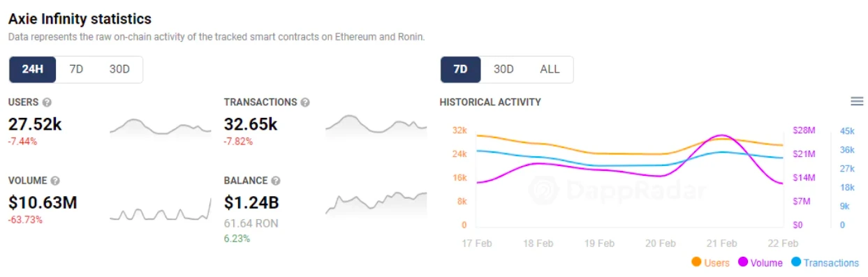
Task: Click the help icon beside VOLUME
Action: (x=55, y=181)
